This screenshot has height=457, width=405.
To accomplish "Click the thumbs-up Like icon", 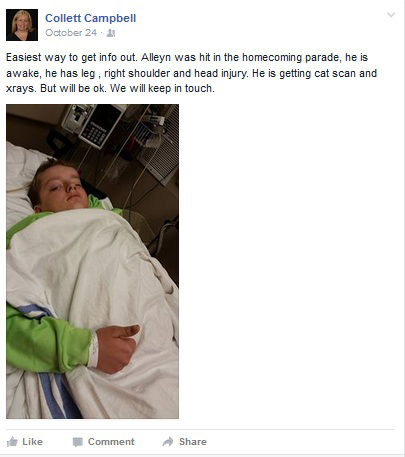I will 12,442.
